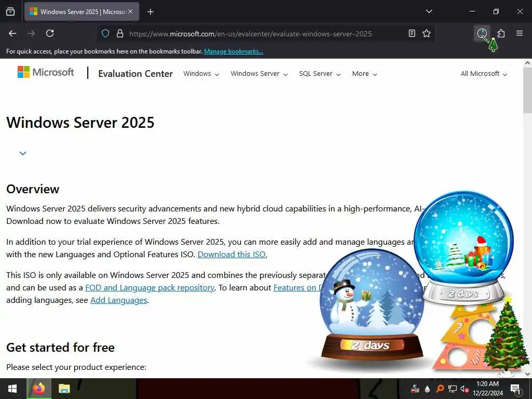Click the Firefox taskbar icon
Viewport: 532px width, 399px height.
tap(38, 389)
